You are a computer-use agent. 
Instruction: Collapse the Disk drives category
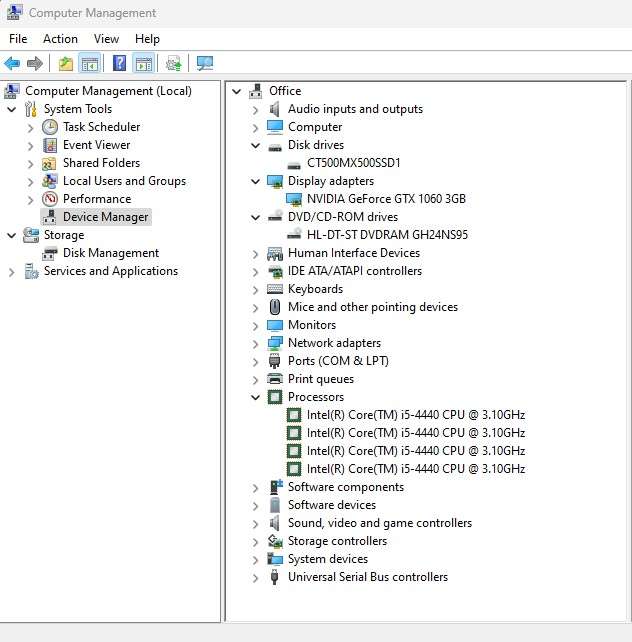tap(255, 145)
